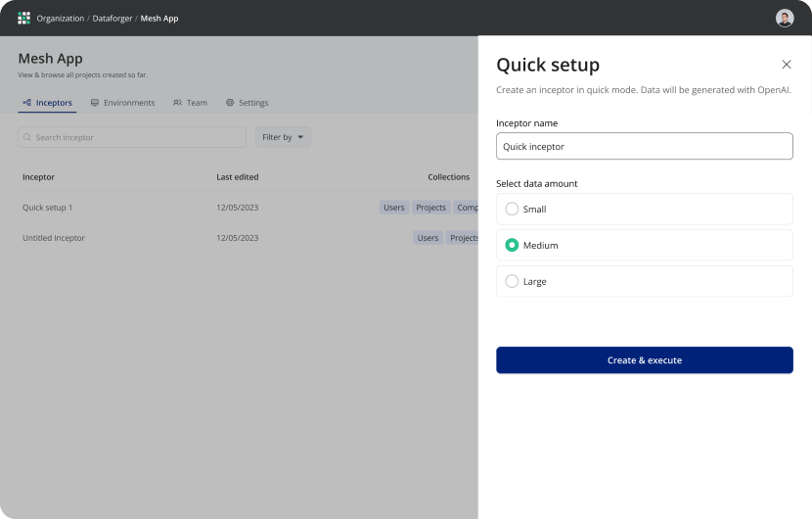Click the Team tab icon
Screen dimensions: 812x519
[177, 103]
